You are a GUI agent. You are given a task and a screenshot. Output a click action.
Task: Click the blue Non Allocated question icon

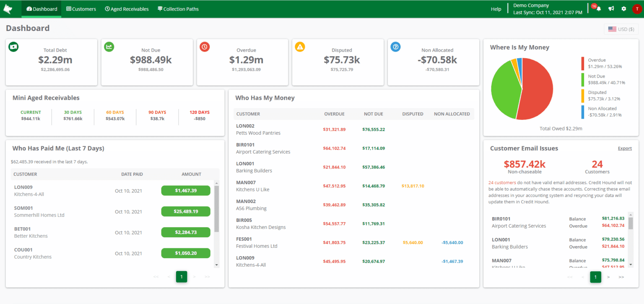pyautogui.click(x=395, y=47)
